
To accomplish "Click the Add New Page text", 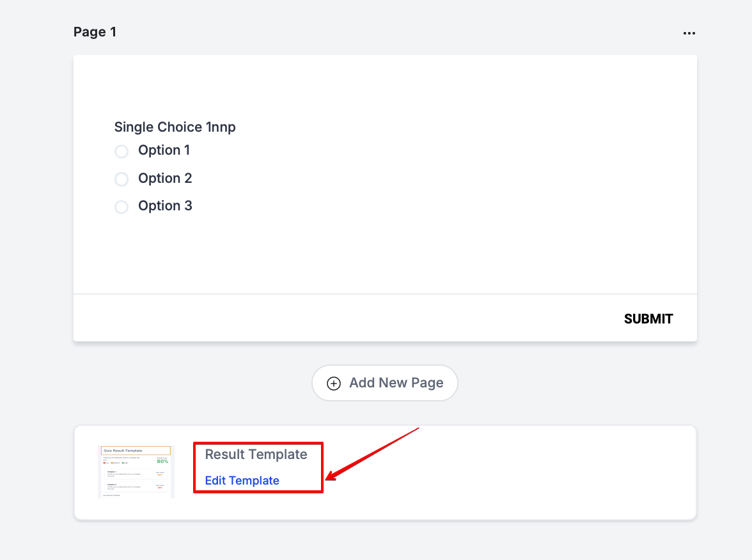I will click(x=396, y=383).
